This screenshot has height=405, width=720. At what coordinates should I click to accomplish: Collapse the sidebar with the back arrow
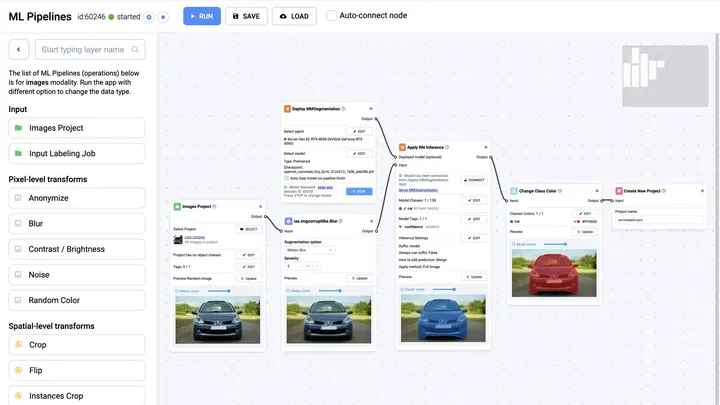click(x=19, y=50)
